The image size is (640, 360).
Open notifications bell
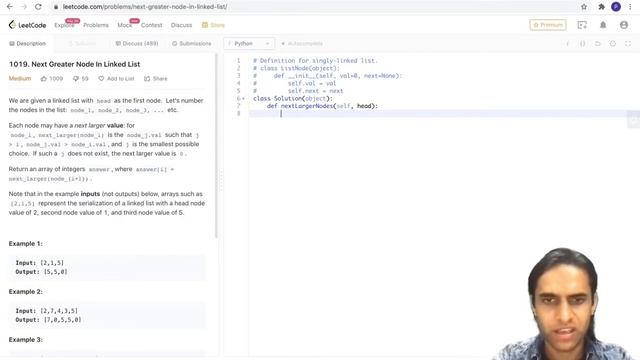point(603,25)
